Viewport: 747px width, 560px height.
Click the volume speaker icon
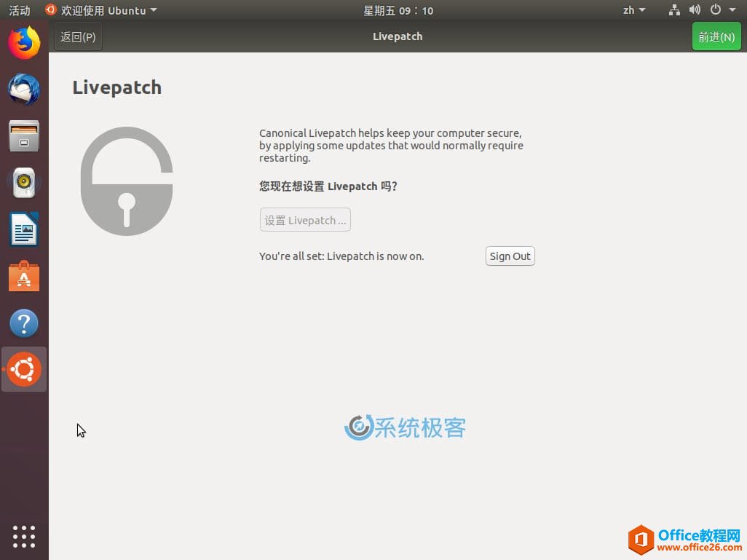[695, 10]
